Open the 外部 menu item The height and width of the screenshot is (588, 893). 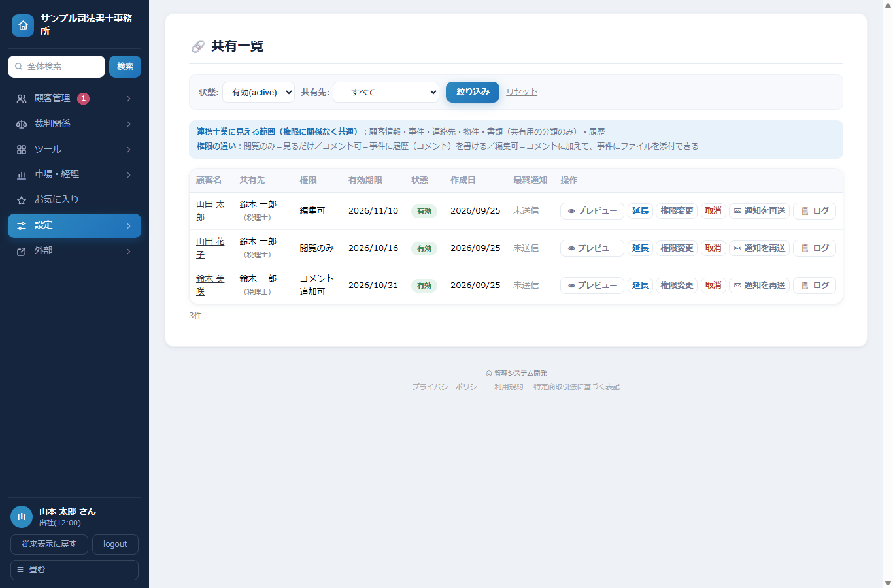click(x=75, y=251)
